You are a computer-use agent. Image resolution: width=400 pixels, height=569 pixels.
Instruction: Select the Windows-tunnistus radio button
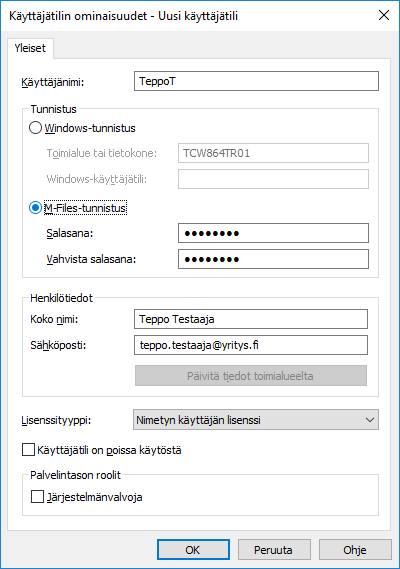pos(35,128)
